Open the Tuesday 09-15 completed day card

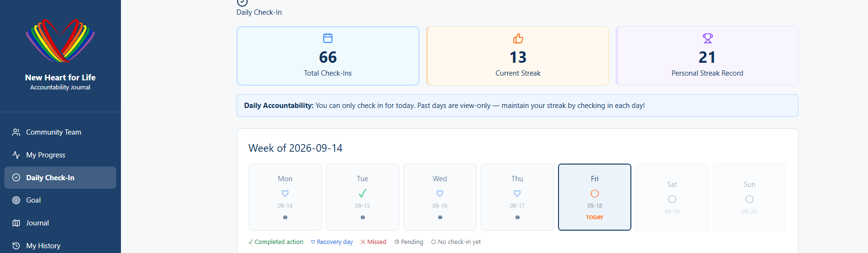pos(362,197)
